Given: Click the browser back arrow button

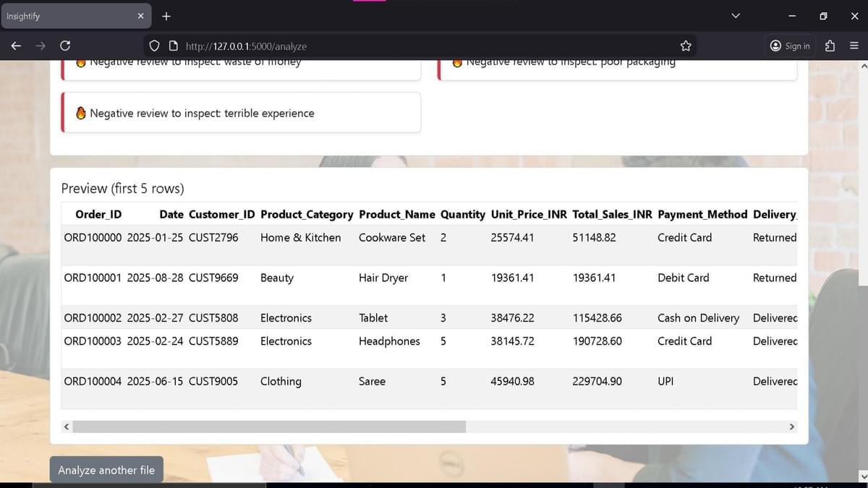Looking at the screenshot, I should (16, 46).
